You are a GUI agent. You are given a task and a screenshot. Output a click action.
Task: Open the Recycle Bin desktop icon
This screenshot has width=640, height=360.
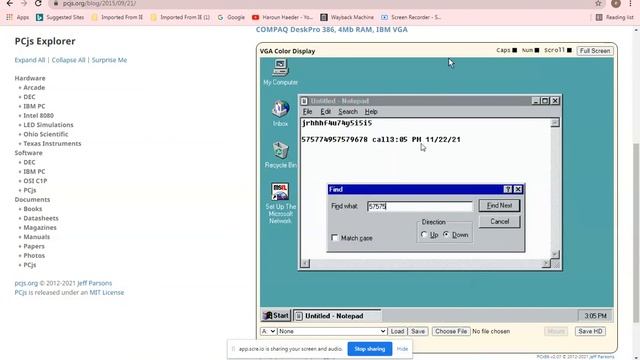tap(280, 154)
